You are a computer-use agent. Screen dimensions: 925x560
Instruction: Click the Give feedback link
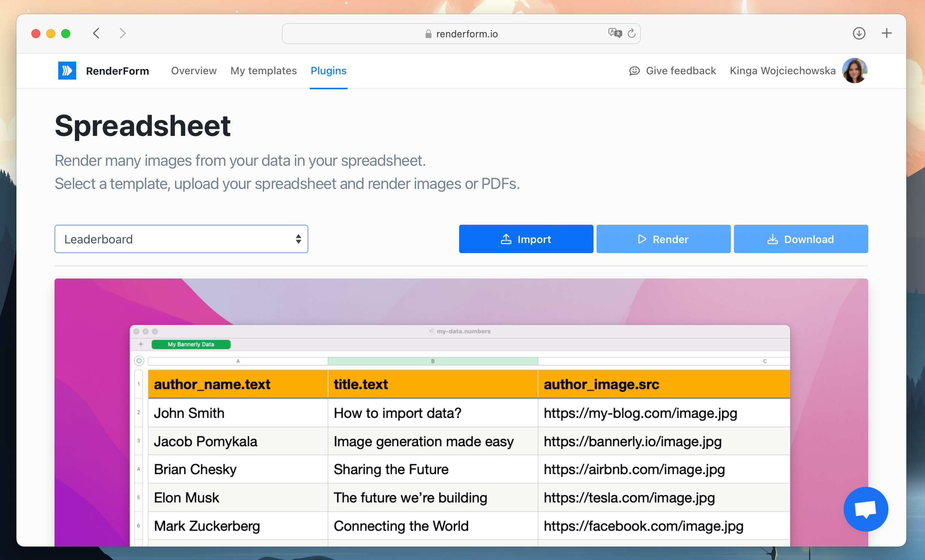[x=672, y=71]
